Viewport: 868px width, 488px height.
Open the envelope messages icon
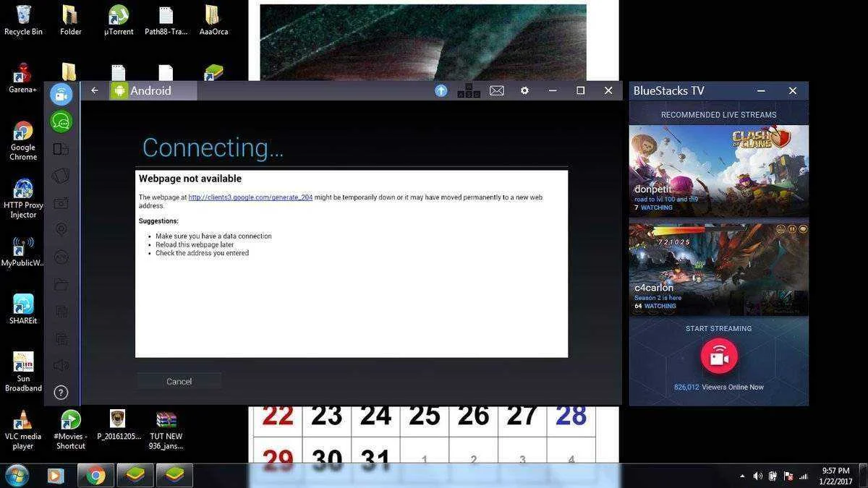click(497, 90)
